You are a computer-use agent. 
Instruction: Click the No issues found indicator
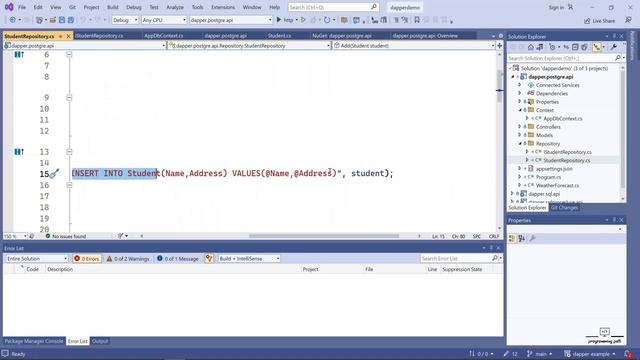[65, 236]
